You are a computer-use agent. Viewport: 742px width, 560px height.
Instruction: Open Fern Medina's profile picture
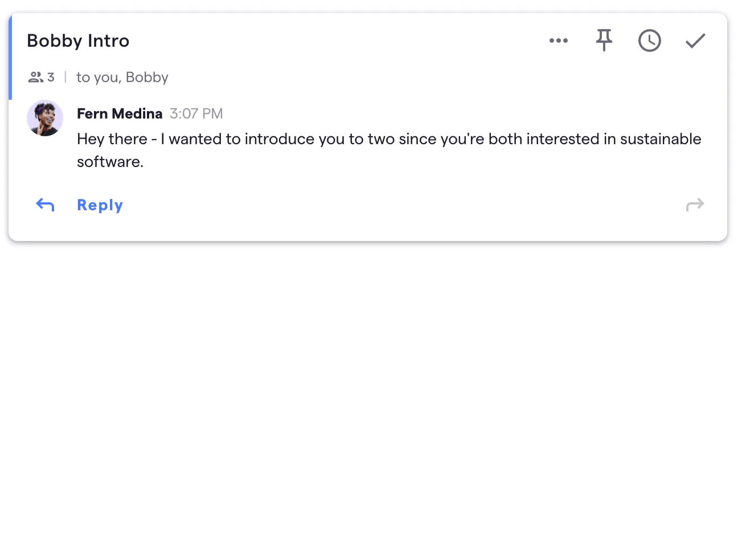click(45, 118)
